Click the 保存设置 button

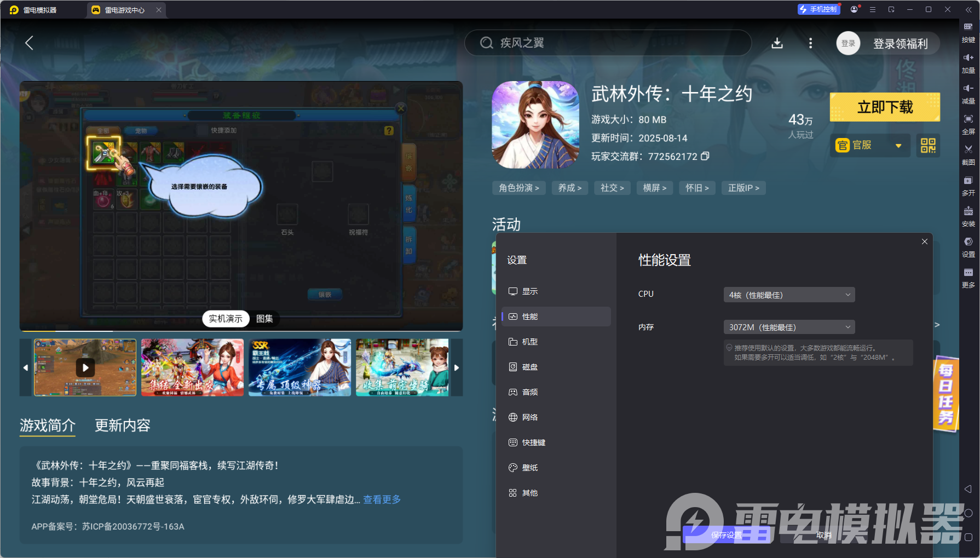click(727, 535)
